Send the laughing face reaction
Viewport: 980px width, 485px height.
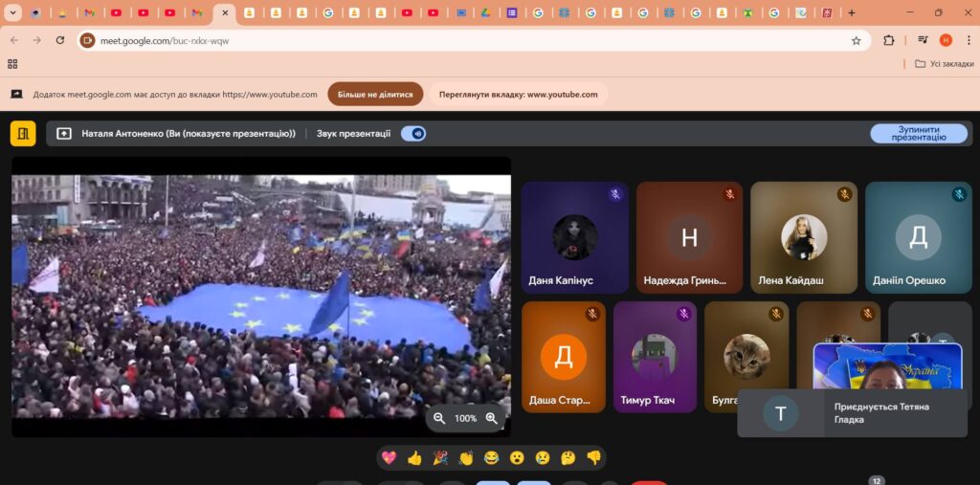coord(491,458)
